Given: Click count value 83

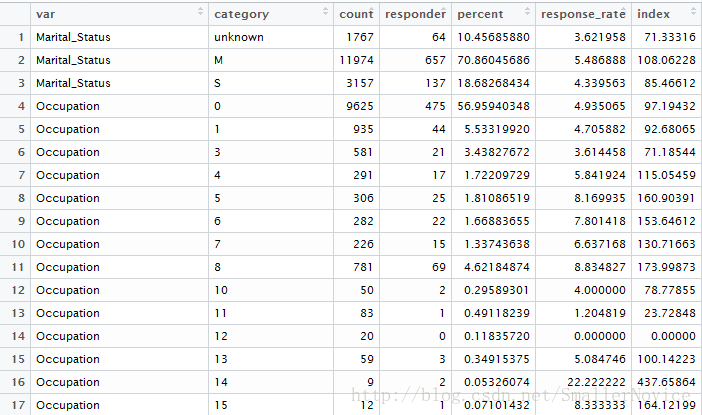Looking at the screenshot, I should pos(367,313).
